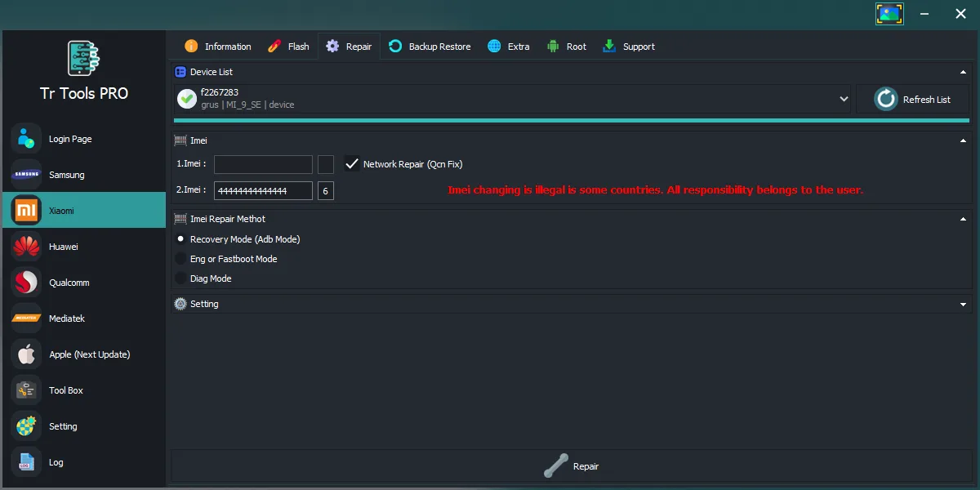Click the Repair button label

pos(586,466)
